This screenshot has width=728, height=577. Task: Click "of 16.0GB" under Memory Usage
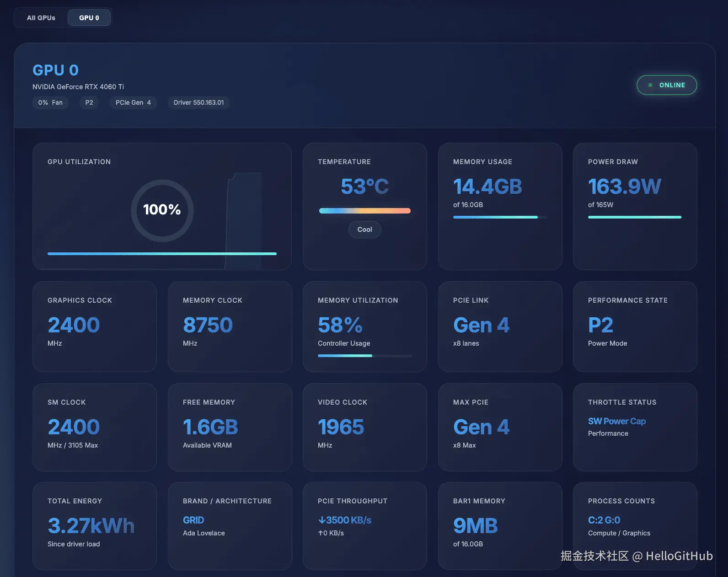click(x=468, y=205)
